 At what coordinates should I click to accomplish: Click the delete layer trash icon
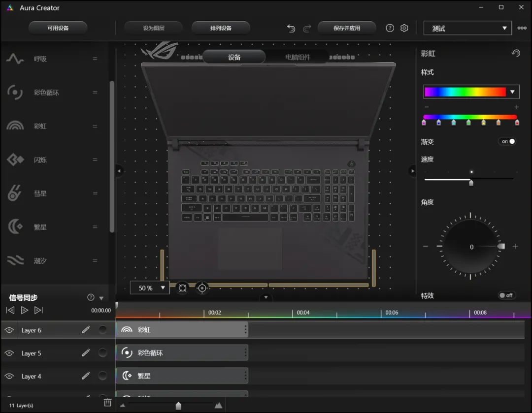pyautogui.click(x=108, y=403)
